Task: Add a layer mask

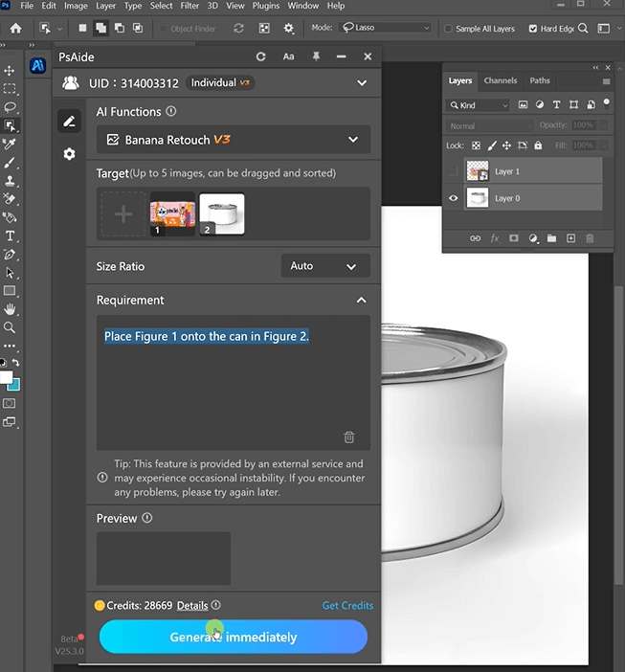Action: 514,238
